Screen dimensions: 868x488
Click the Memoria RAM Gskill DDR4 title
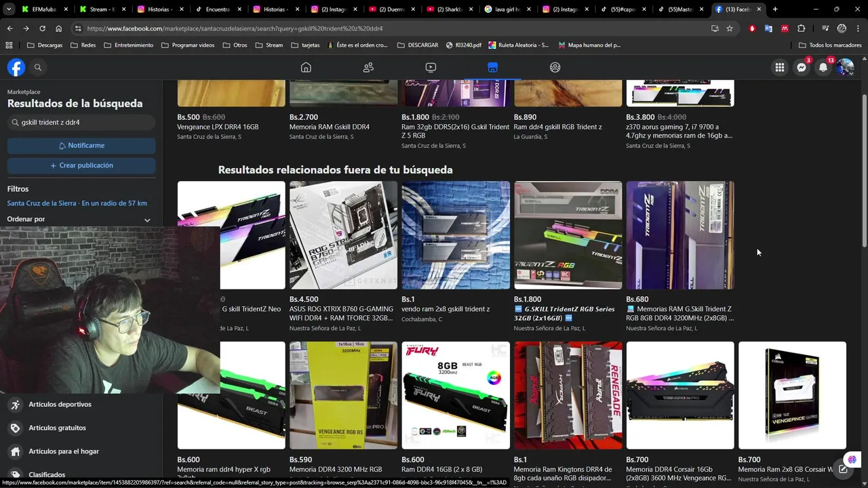pos(330,127)
